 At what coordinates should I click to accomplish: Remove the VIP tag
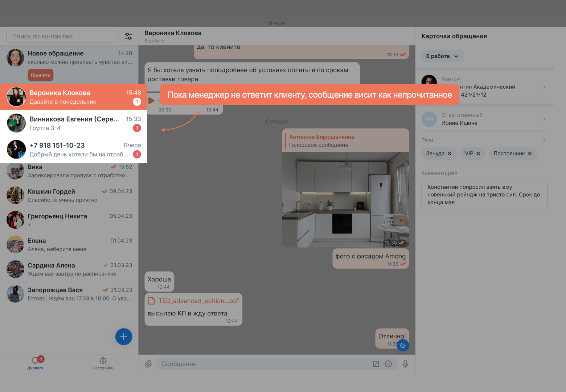pos(479,153)
